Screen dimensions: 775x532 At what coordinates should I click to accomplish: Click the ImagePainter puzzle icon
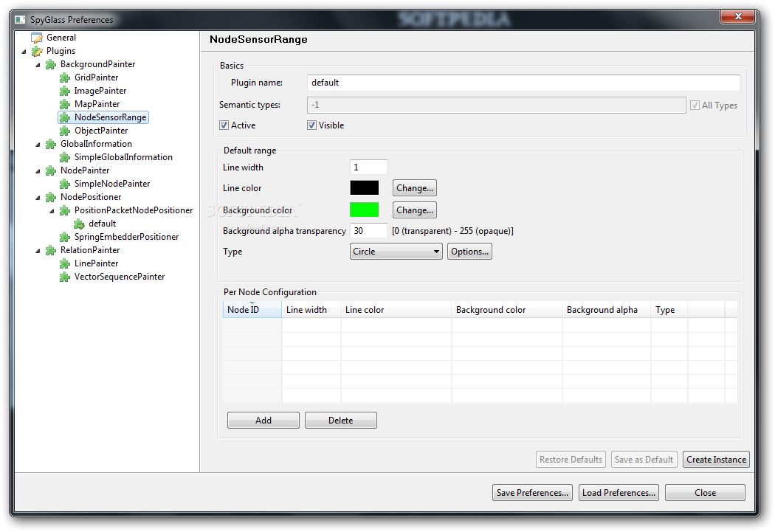[65, 91]
